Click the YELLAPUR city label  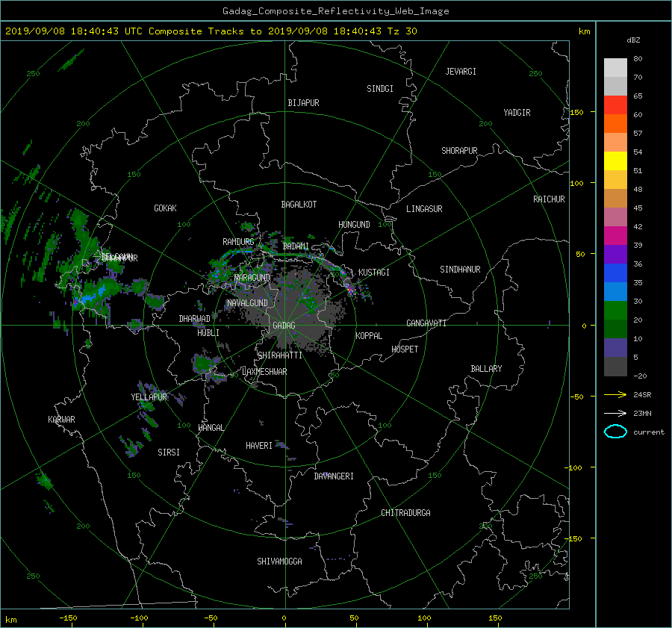(149, 397)
